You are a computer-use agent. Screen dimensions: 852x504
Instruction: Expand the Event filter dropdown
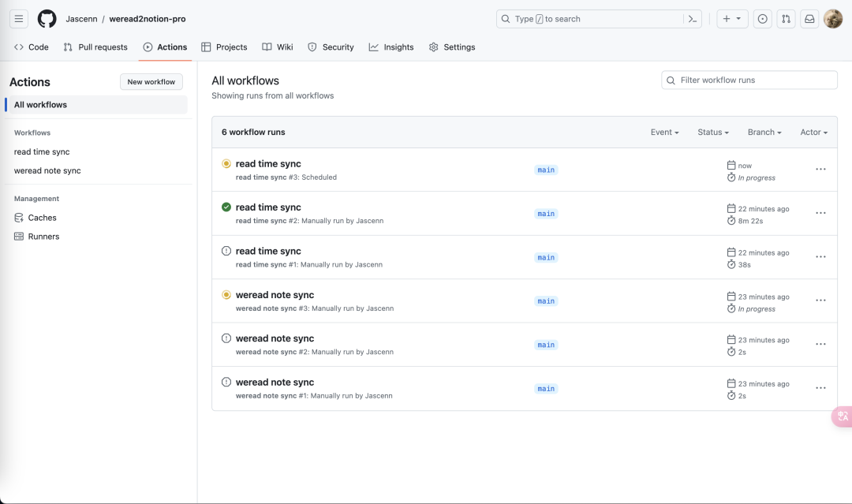[x=664, y=133]
